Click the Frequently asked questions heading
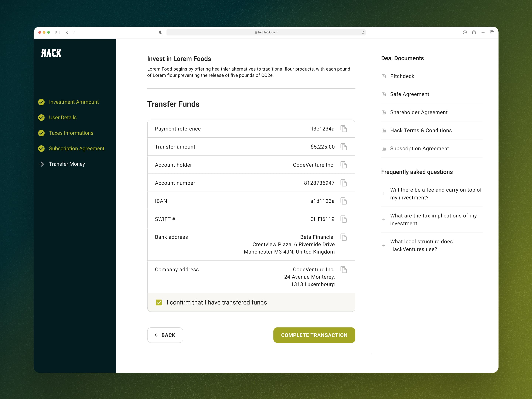This screenshot has width=532, height=399. (x=417, y=172)
